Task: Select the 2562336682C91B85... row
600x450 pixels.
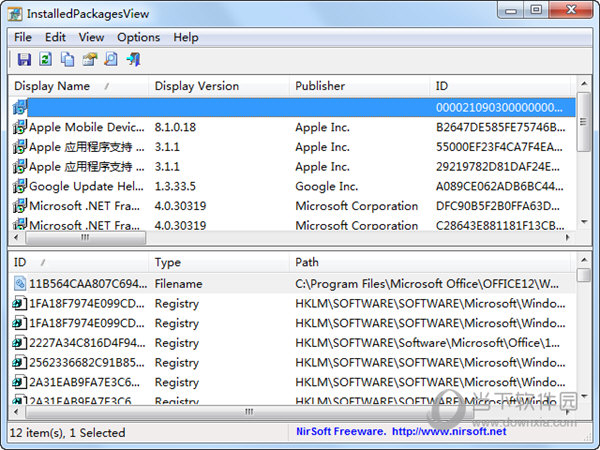Action: (292, 362)
